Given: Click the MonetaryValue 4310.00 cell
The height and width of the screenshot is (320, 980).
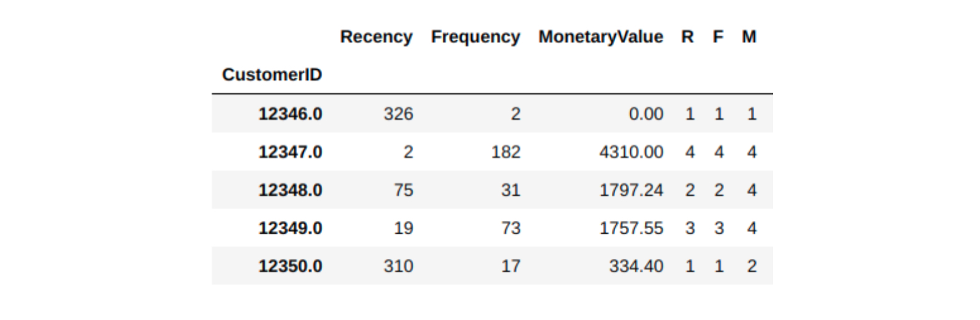Looking at the screenshot, I should click(631, 152).
